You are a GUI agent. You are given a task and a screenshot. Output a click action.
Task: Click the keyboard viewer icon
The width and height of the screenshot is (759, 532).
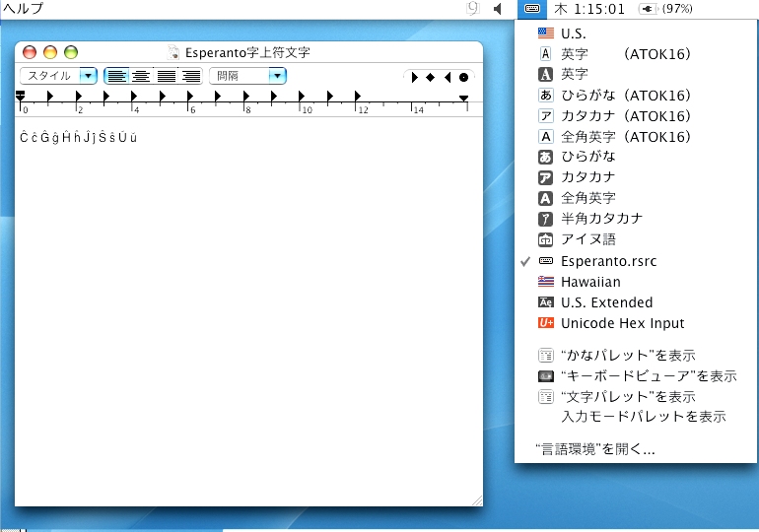tap(545, 375)
